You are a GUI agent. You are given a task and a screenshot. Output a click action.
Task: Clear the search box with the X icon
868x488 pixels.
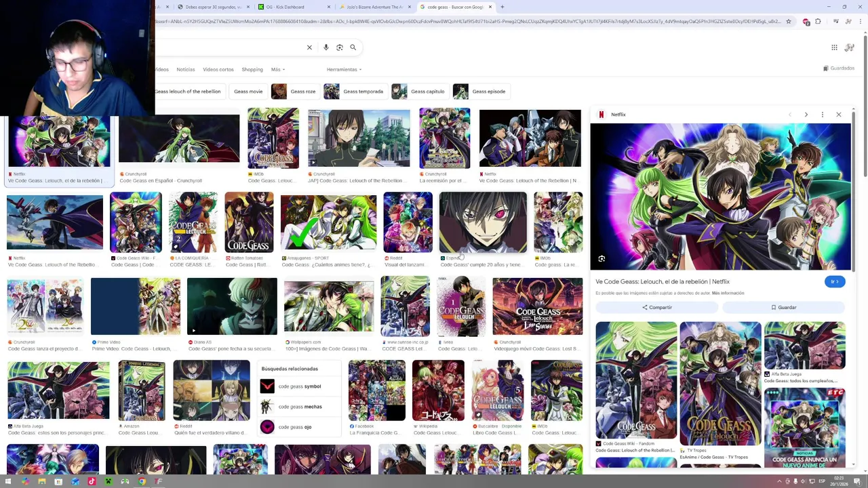pyautogui.click(x=309, y=47)
